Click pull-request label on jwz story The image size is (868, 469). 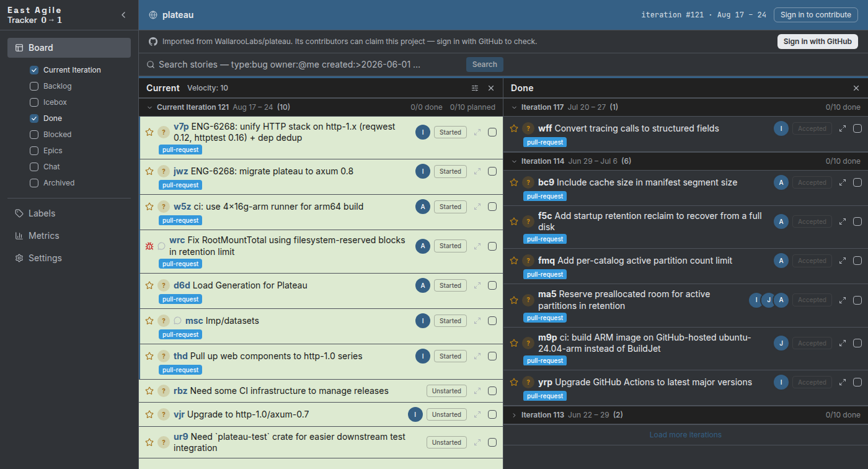coord(180,185)
